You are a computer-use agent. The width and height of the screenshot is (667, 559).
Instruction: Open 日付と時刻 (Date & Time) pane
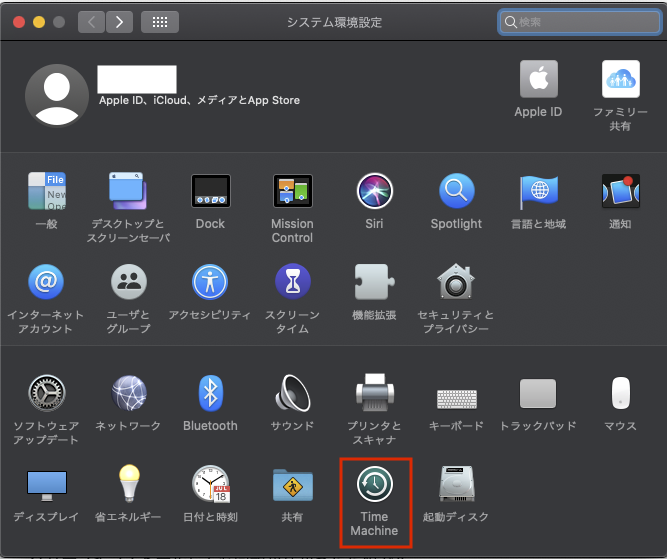211,484
